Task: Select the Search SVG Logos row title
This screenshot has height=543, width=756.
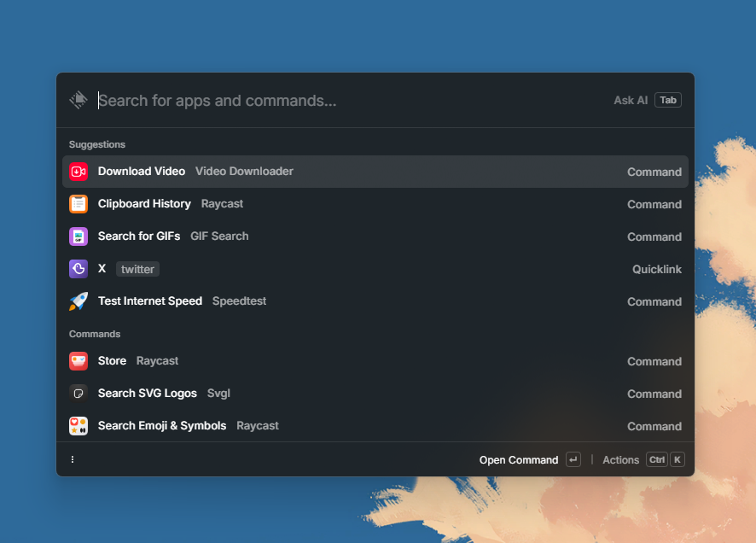Action: click(147, 394)
